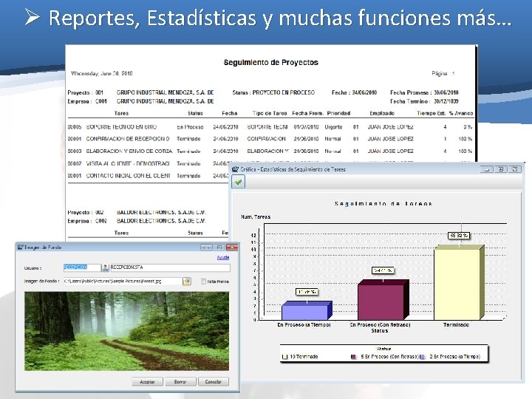Click the "Prioridad" column header
532x399 pixels.
[x=338, y=113]
